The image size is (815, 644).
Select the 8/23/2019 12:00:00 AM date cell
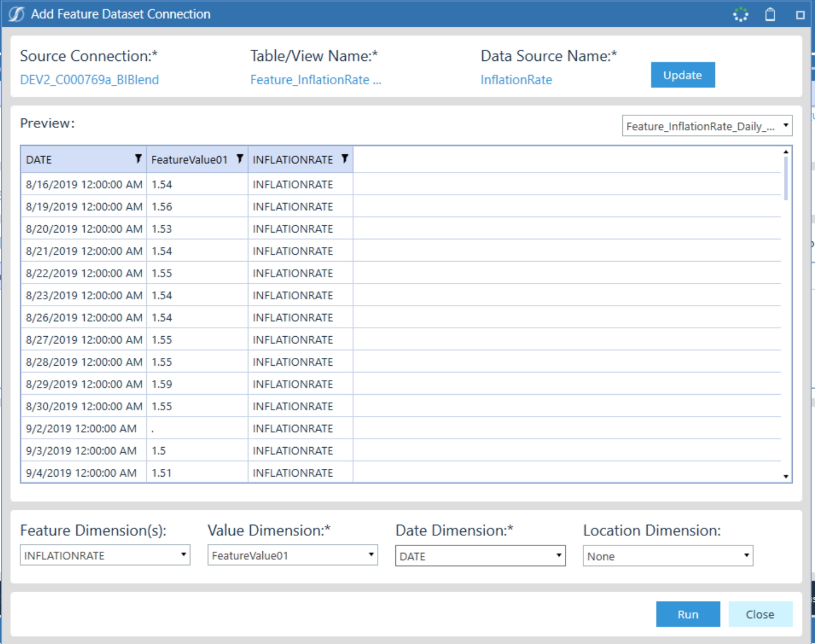pyautogui.click(x=84, y=295)
